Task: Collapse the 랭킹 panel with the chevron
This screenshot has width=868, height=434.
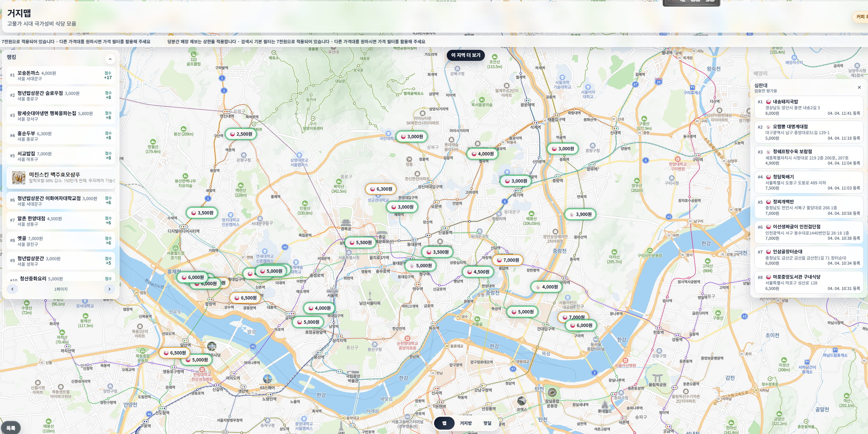Action: click(x=110, y=59)
